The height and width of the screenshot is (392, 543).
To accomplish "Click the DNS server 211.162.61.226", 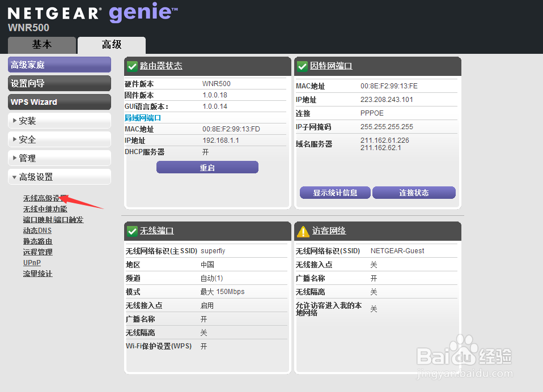I will coord(384,140).
